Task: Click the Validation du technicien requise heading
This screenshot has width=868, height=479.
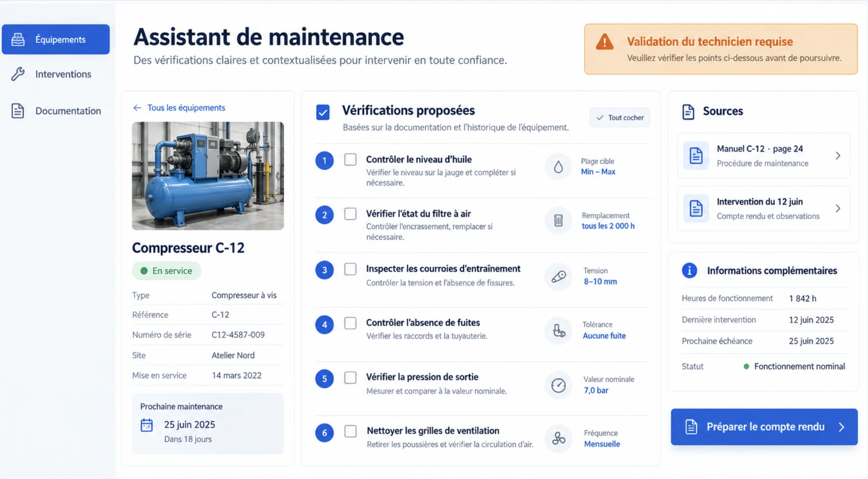Action: 710,42
